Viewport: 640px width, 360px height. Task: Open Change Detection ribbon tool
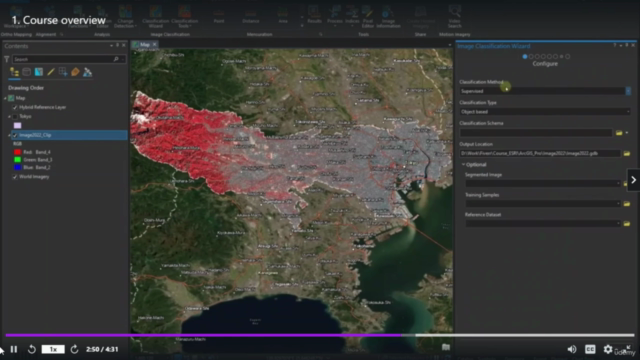[125, 16]
